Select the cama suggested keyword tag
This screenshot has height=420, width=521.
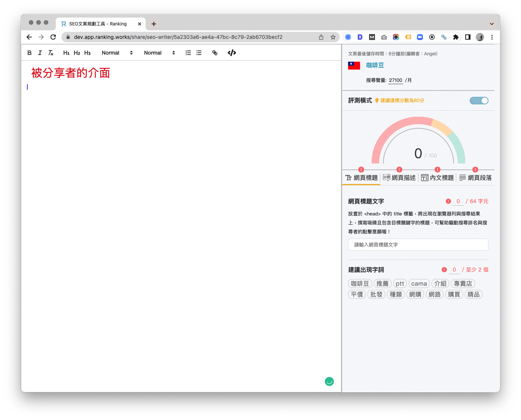point(419,283)
